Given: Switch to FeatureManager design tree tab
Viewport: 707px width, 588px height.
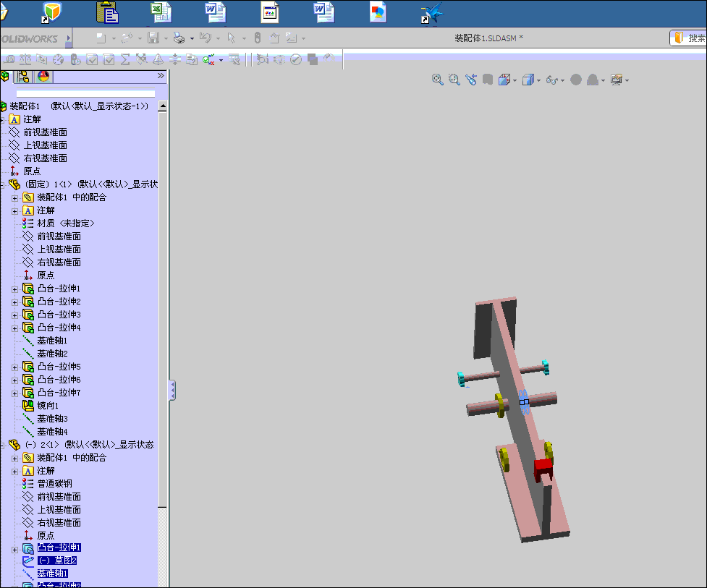Looking at the screenshot, I should pyautogui.click(x=5, y=77).
